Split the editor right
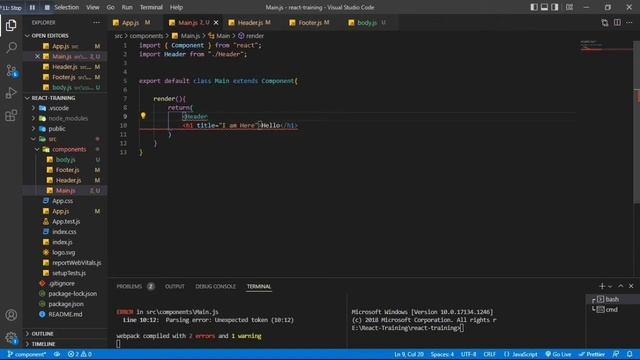The height and width of the screenshot is (360, 640). point(617,23)
